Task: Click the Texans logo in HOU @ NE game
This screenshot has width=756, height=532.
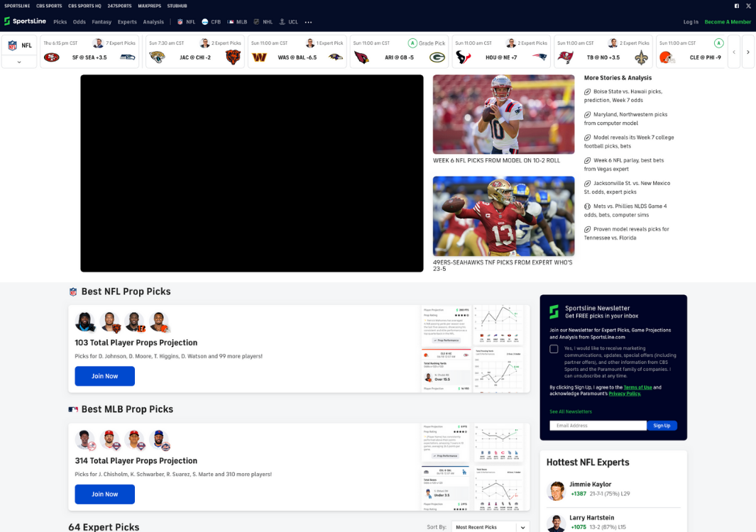Action: point(464,57)
